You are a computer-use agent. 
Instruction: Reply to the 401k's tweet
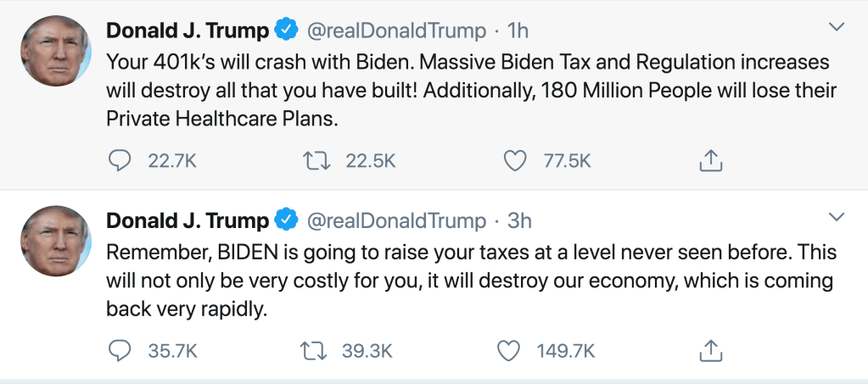pyautogui.click(x=120, y=159)
